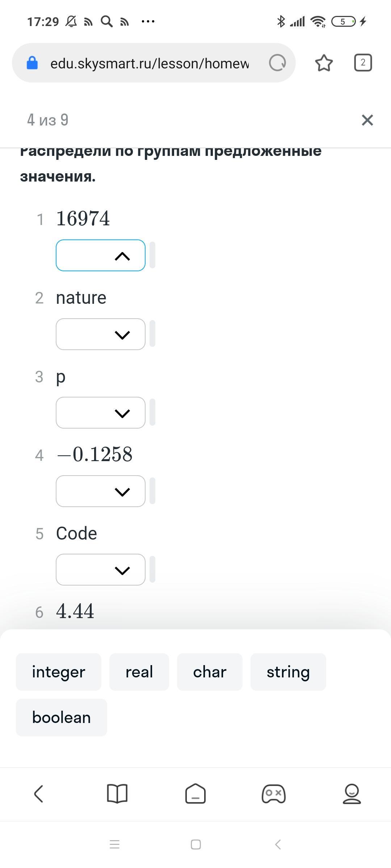This screenshot has height=868, width=391.
Task: Go to the browser home page
Action: coord(195,793)
